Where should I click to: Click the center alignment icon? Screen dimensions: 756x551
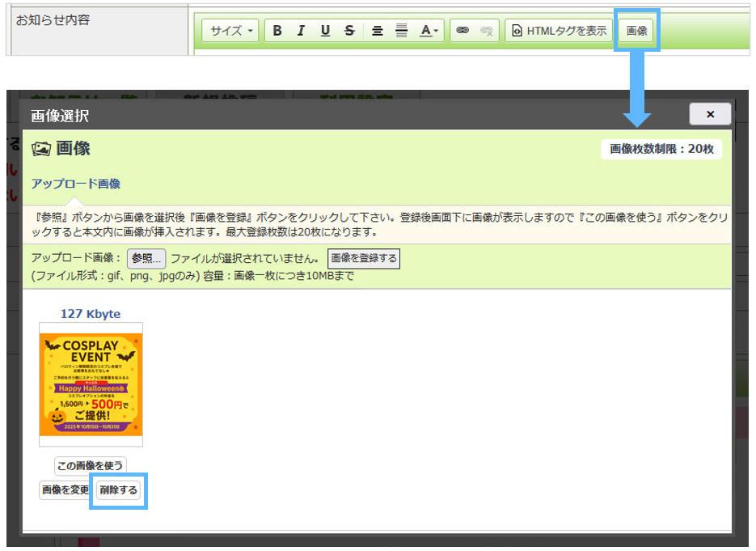tap(377, 31)
